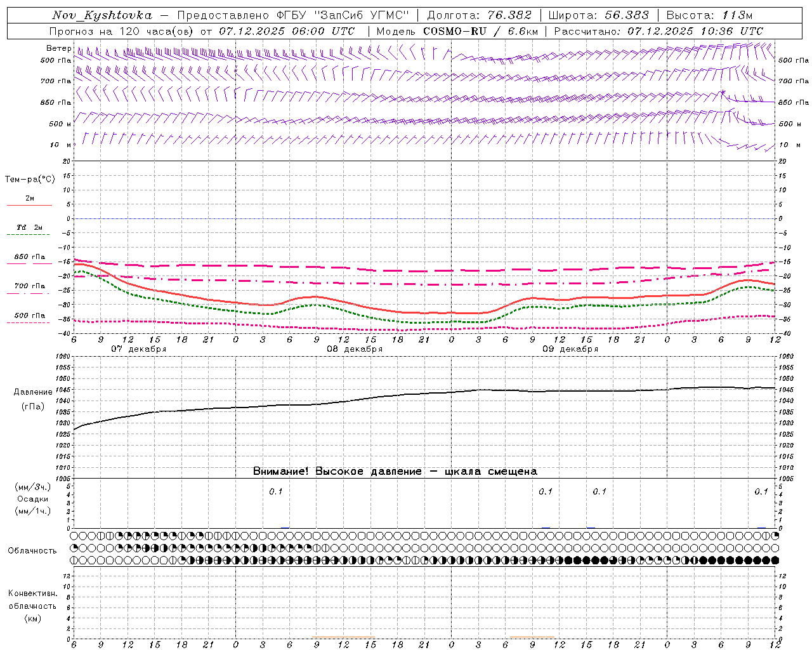Click the Ветер label of wind panel
812x650 pixels.
pyautogui.click(x=58, y=48)
